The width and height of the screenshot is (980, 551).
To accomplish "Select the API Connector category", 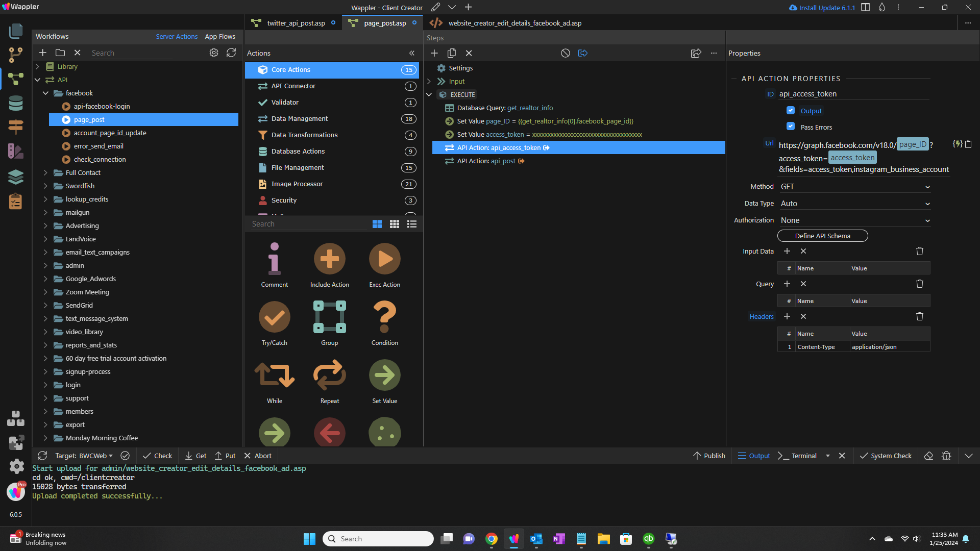I will click(332, 86).
